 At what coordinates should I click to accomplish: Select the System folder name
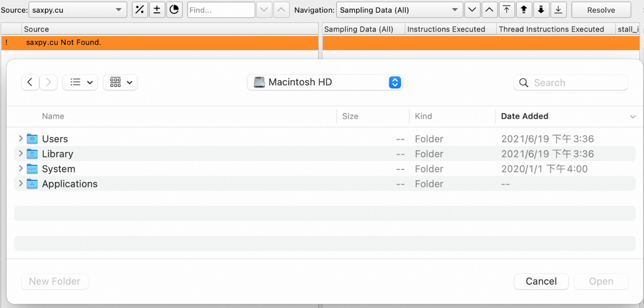pyautogui.click(x=58, y=169)
